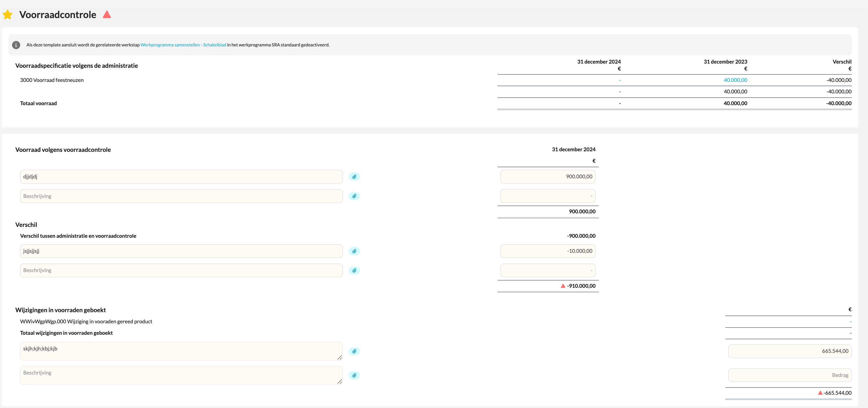868x408 pixels.
Task: Click paperclip beside empty Beschrijving under voorraadcontrole
Action: (x=354, y=196)
